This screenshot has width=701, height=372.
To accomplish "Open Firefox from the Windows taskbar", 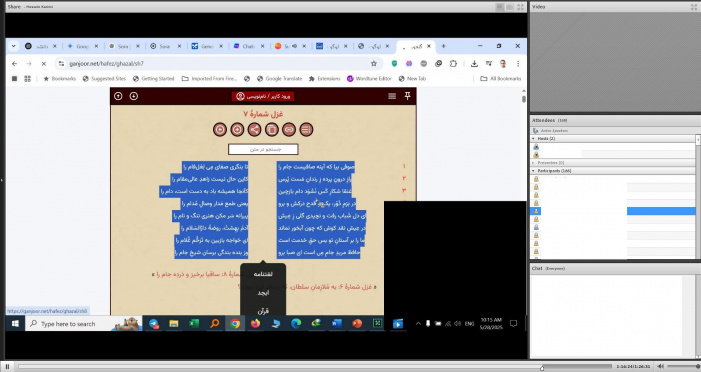I will click(x=255, y=323).
